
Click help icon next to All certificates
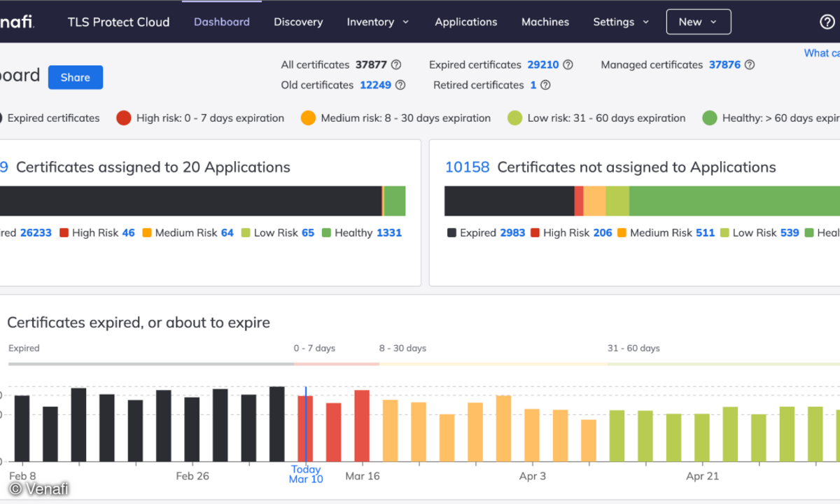click(396, 64)
